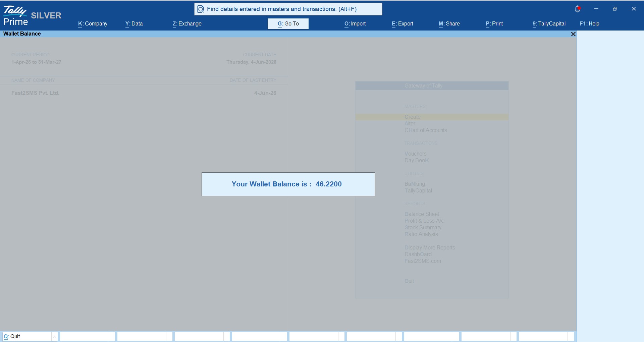The height and width of the screenshot is (342, 644).
Task: Select Create in Gateway of Tally
Action: coord(432,117)
